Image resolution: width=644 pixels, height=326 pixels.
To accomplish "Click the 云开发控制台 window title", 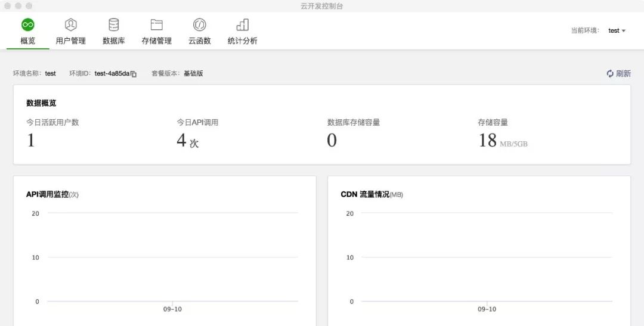I will point(321,6).
